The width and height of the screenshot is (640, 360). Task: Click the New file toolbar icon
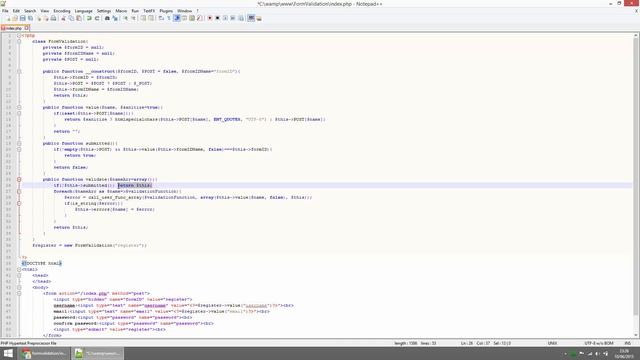pyautogui.click(x=7, y=18)
